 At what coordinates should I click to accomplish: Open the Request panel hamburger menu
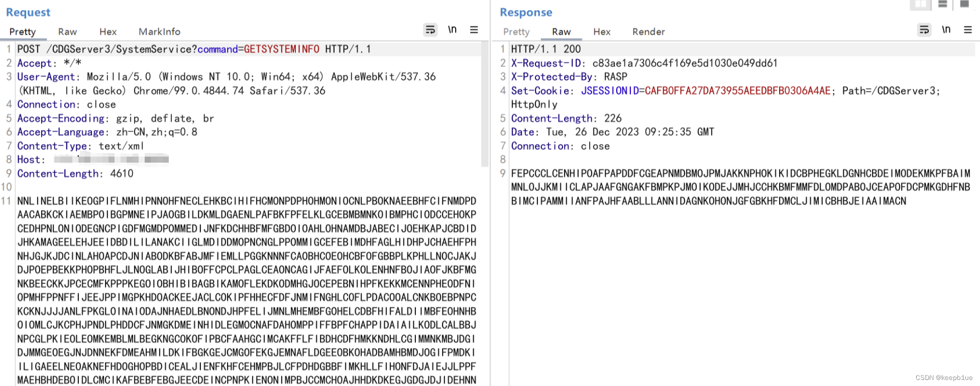click(x=474, y=30)
